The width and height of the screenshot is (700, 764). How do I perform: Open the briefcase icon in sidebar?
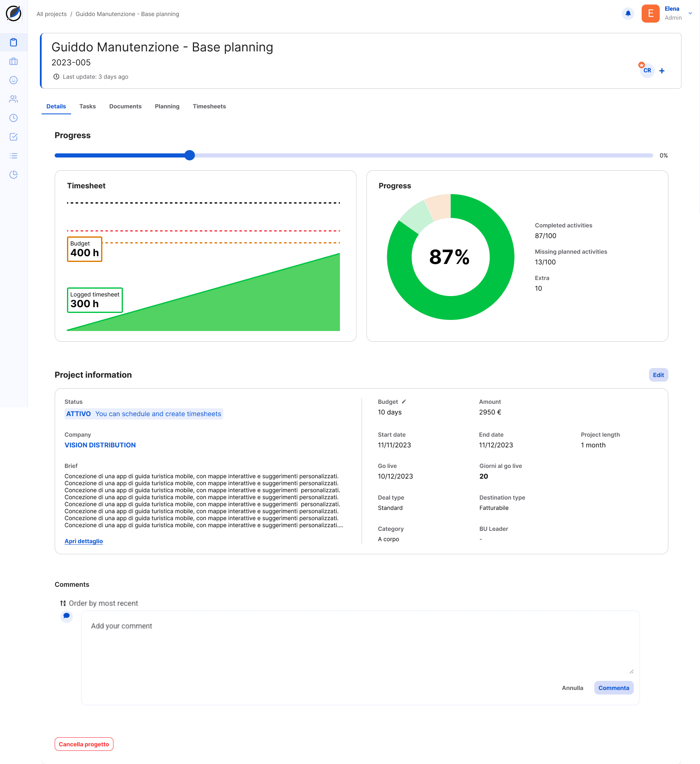[14, 61]
